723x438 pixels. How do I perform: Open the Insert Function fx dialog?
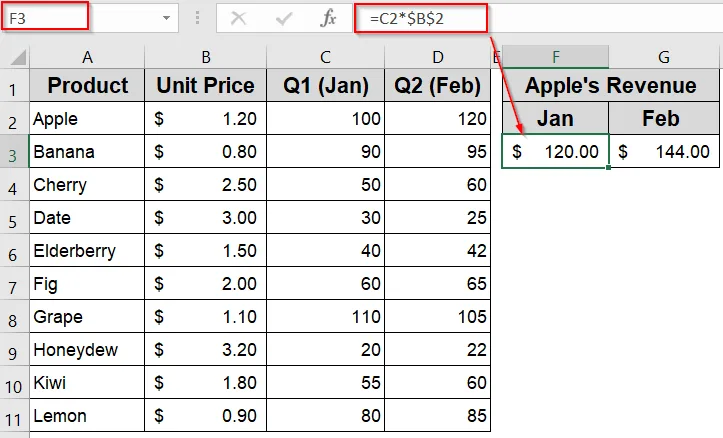tap(328, 18)
